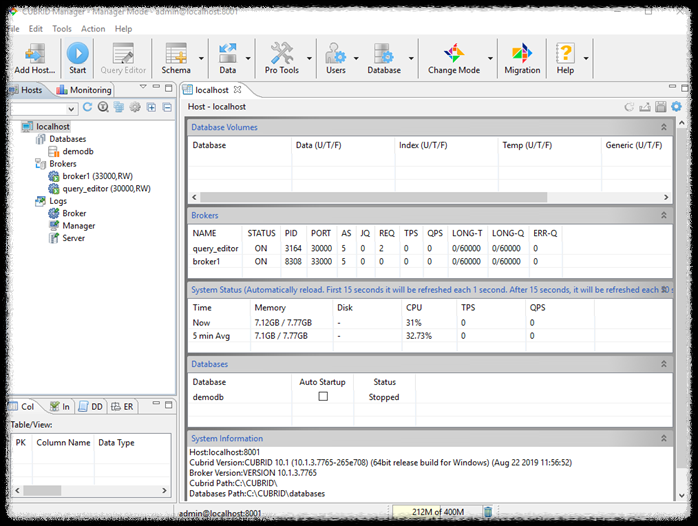
Task: Click the 212M of 400M memory bar
Action: point(438,512)
